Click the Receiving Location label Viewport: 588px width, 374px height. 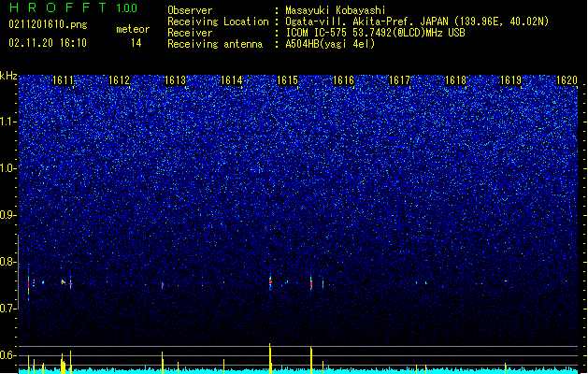click(x=218, y=22)
